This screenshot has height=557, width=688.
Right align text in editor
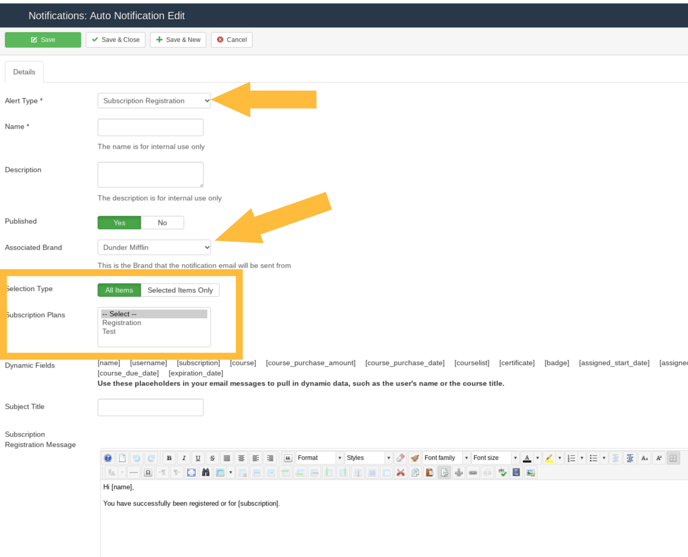(270, 458)
